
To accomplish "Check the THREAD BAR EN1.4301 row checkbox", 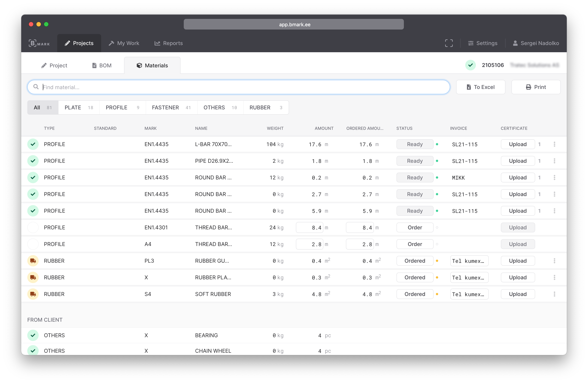I will point(33,227).
